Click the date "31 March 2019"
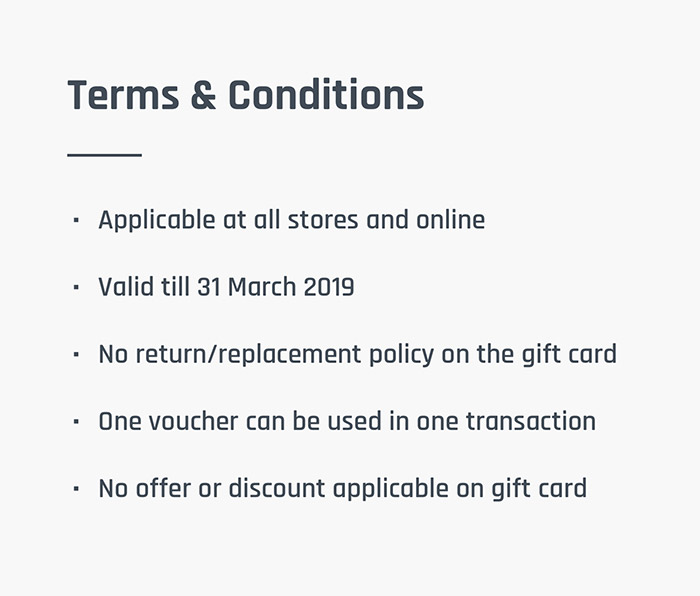Image resolution: width=700 pixels, height=596 pixels. click(x=275, y=288)
